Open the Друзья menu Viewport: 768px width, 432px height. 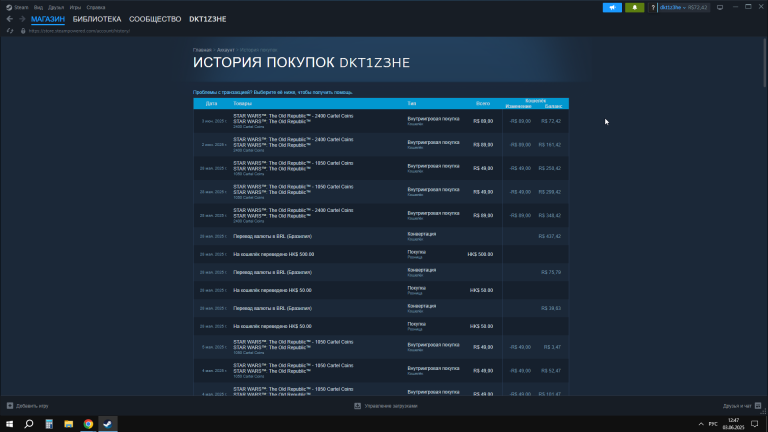tap(56, 7)
